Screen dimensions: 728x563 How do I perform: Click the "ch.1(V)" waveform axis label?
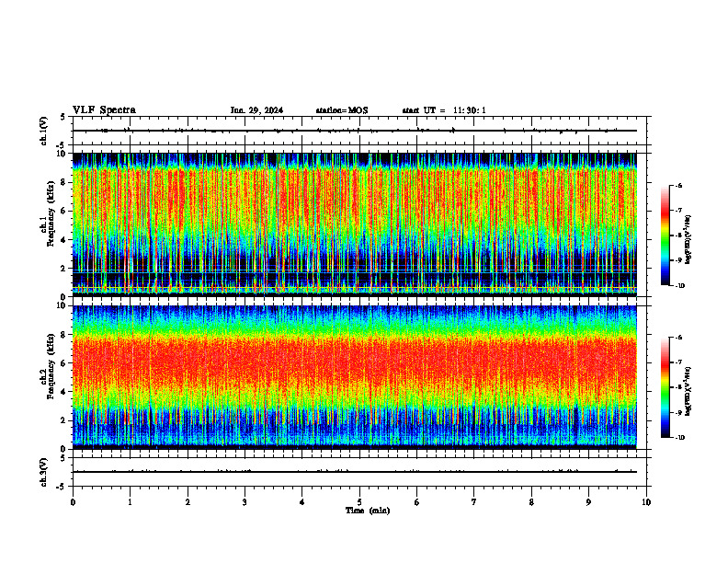point(44,131)
